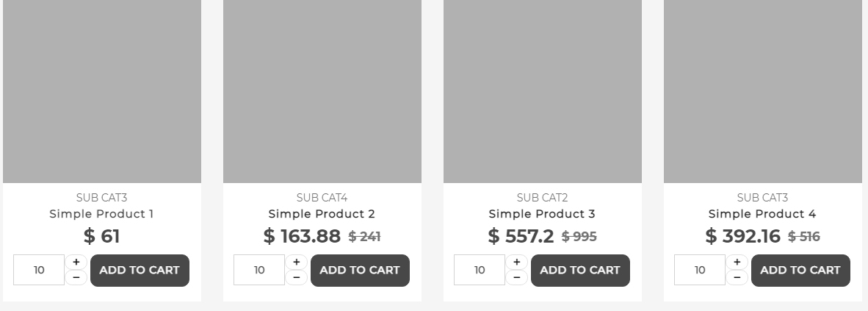Open SUB CAT4 category link
The width and height of the screenshot is (868, 311).
(322, 198)
